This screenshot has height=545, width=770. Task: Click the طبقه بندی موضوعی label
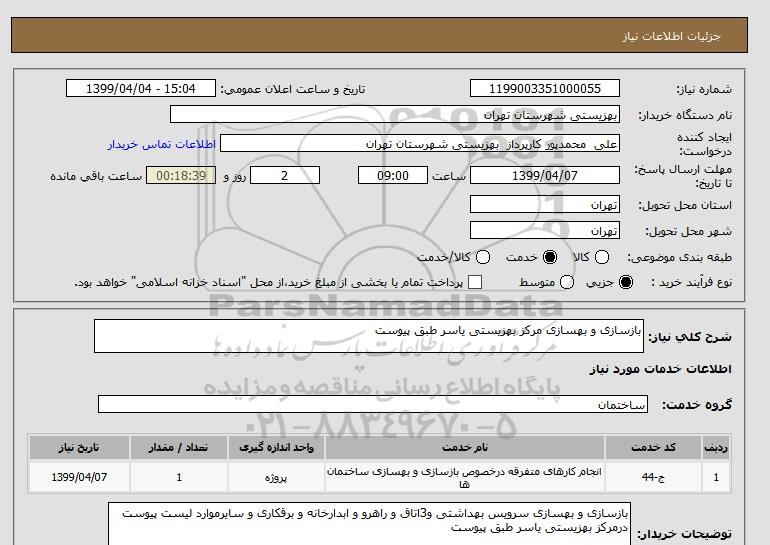pos(679,257)
